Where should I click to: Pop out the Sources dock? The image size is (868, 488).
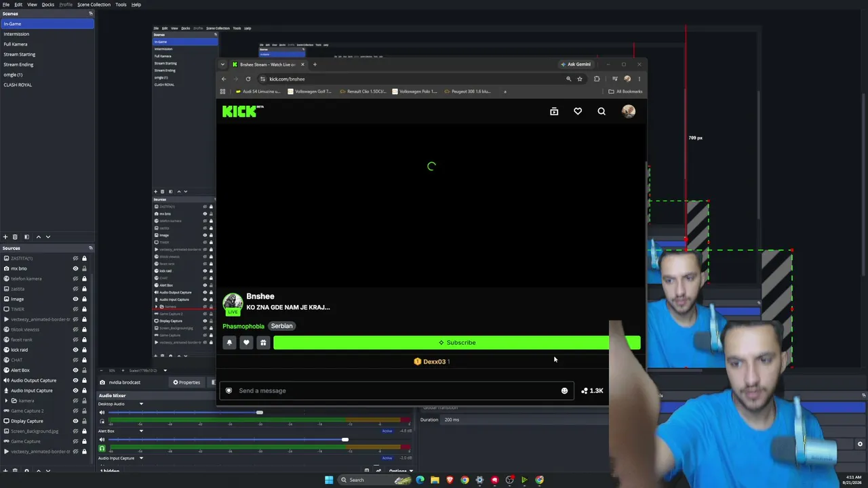pyautogui.click(x=90, y=248)
